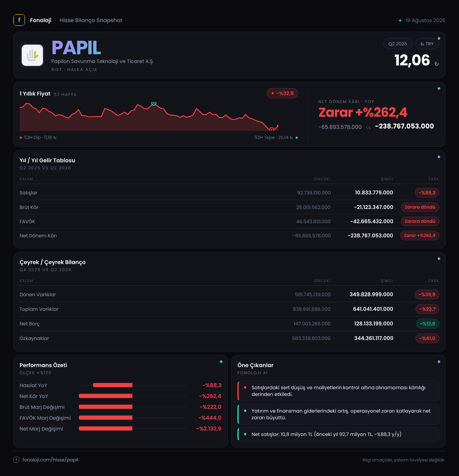Click the 52-week peak marker on chart
The image size is (459, 476).
pos(154,103)
